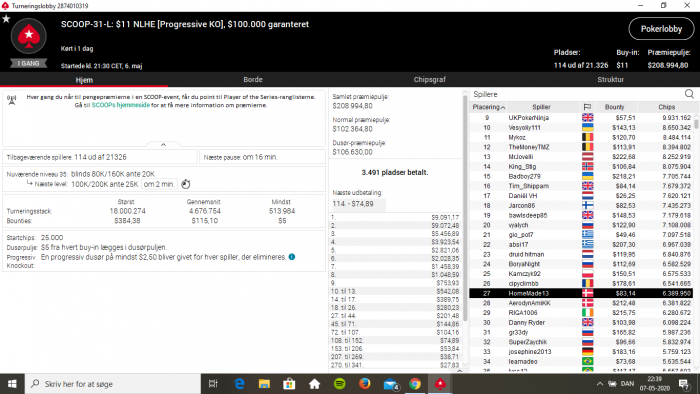Click the progressive knockout info icon

click(292, 257)
